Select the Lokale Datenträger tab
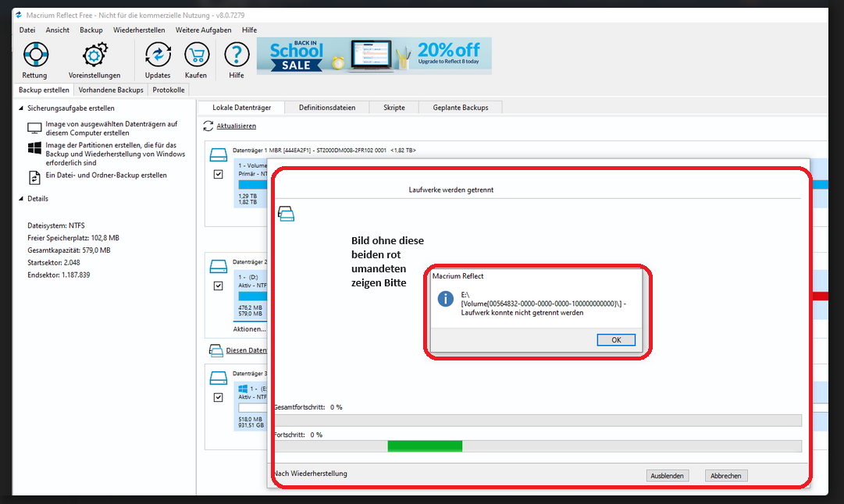 241,108
